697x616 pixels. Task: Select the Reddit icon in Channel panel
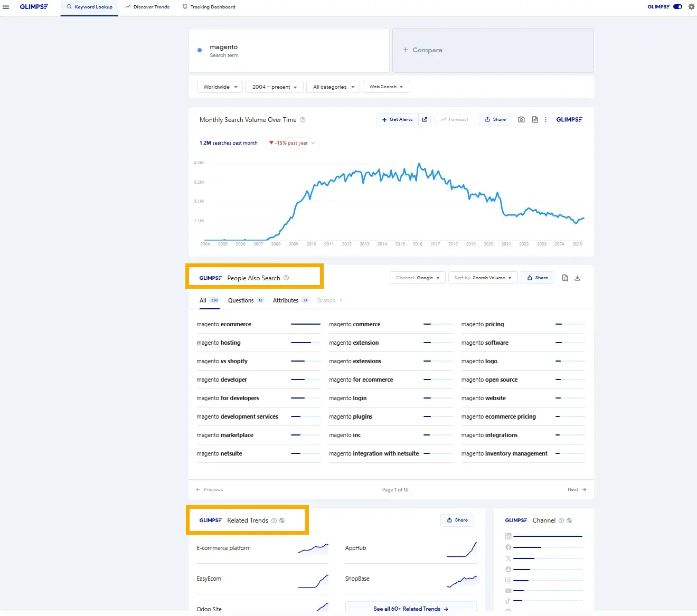tap(508, 569)
